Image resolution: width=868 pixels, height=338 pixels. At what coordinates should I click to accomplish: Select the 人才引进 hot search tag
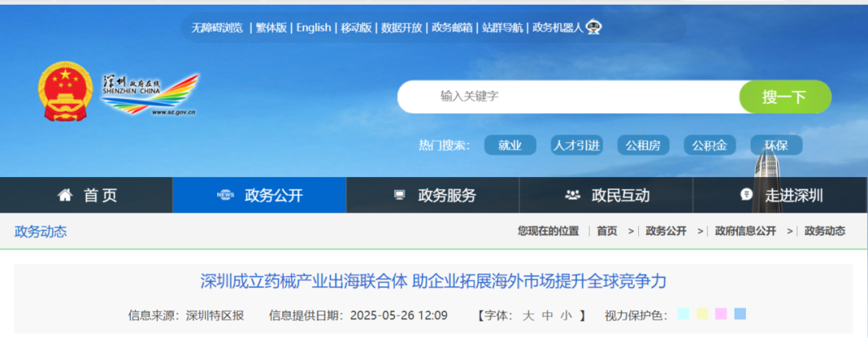(576, 146)
